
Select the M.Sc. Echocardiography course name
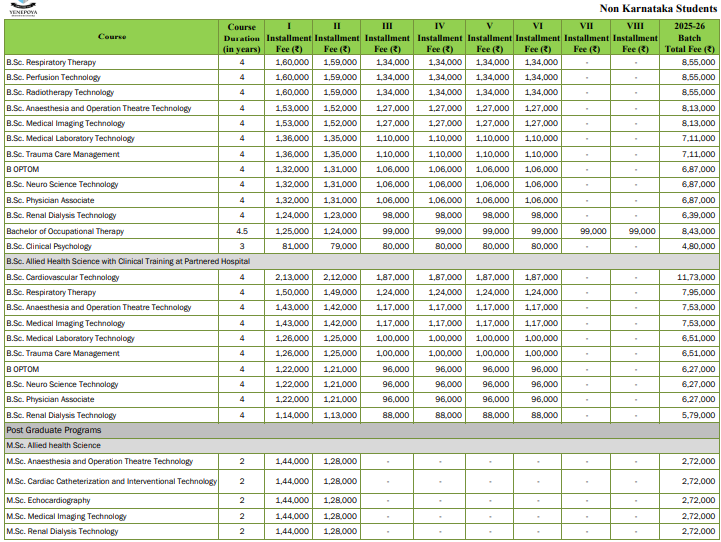pos(48,500)
